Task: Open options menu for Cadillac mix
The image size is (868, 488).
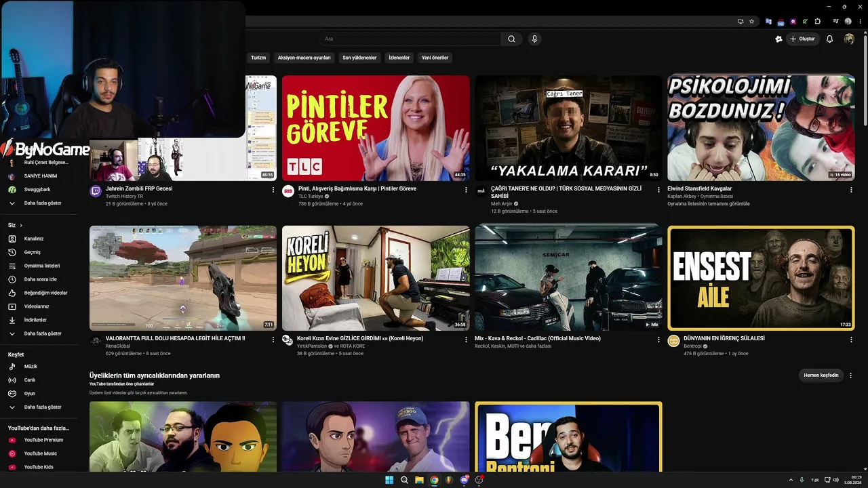Action: pos(658,340)
